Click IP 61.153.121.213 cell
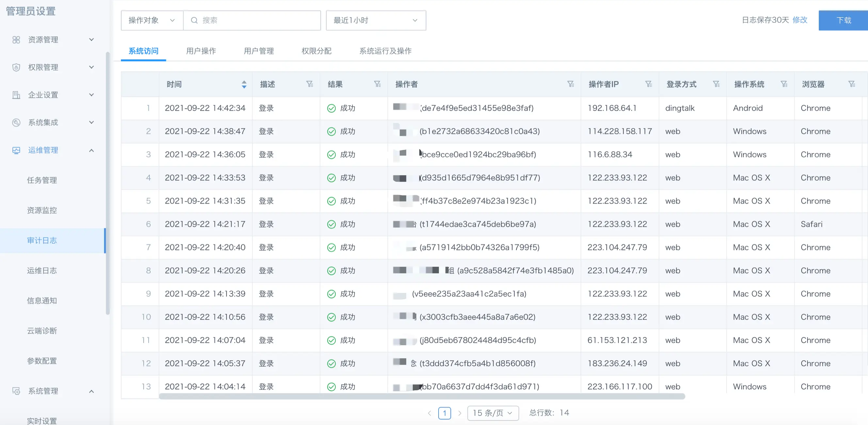The width and height of the screenshot is (868, 425). pos(617,340)
